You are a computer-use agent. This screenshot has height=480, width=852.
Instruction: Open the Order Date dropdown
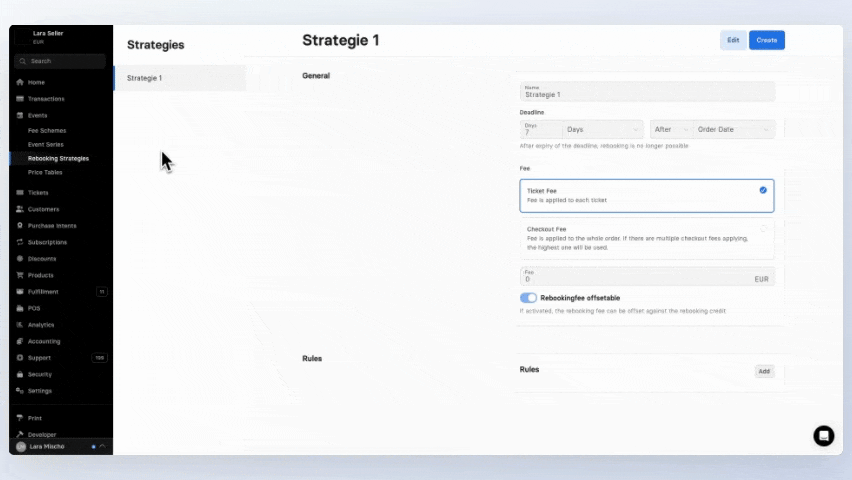(x=734, y=129)
